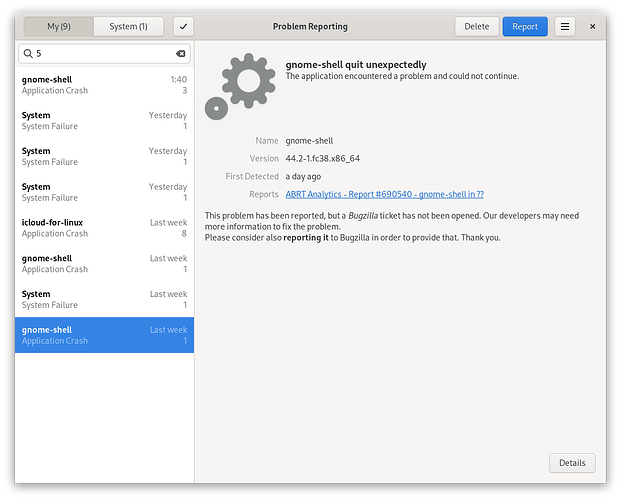This screenshot has height=500, width=620.
Task: Toggle selection mode with checkmark button
Action: click(x=183, y=26)
